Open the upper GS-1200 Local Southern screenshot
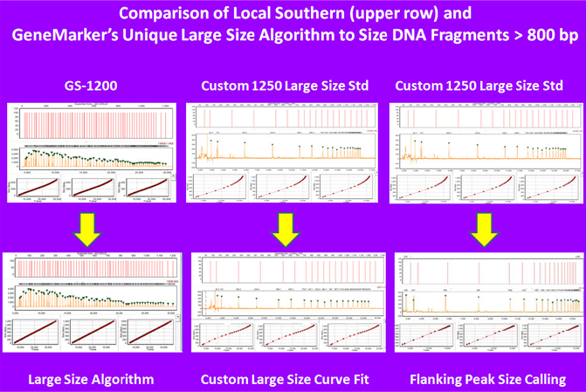The height and width of the screenshot is (392, 586). [92, 153]
